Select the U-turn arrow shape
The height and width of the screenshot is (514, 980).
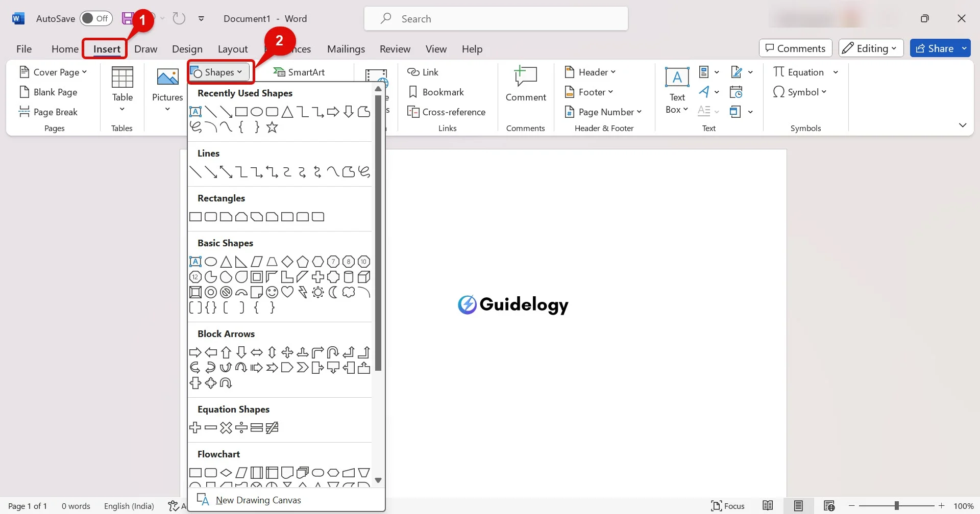coord(333,352)
